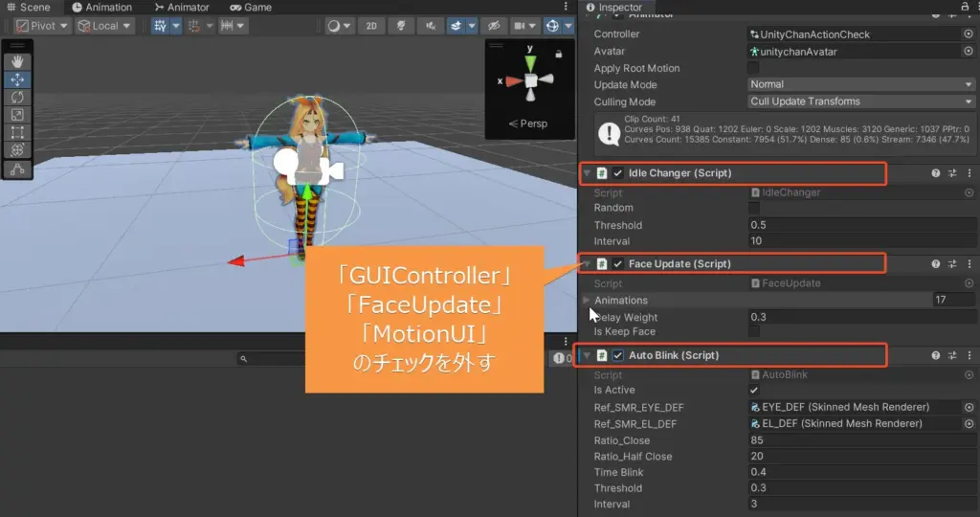
Task: Open the Scene view options menu
Action: (566, 7)
